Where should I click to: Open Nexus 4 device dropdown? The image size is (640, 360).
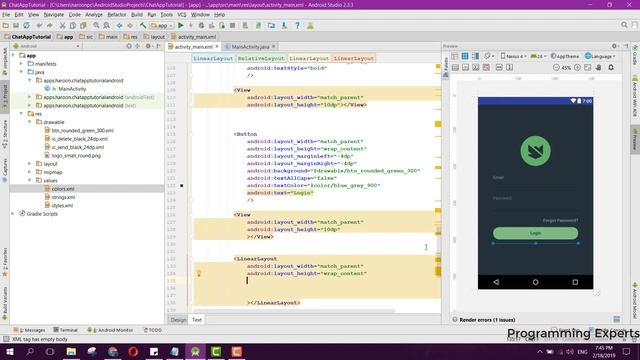tap(513, 56)
